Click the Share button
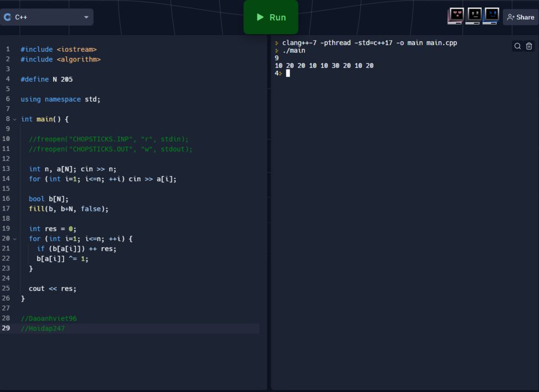 click(520, 17)
